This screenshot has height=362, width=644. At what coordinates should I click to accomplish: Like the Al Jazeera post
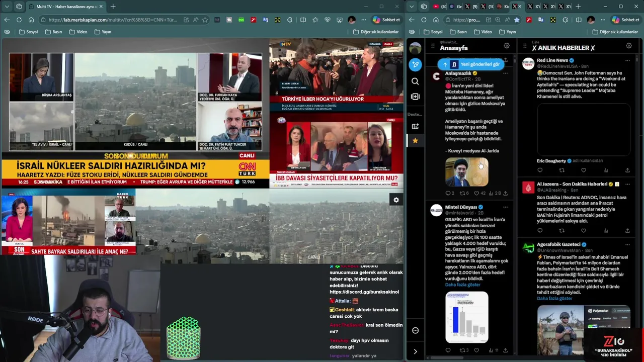[x=584, y=230]
